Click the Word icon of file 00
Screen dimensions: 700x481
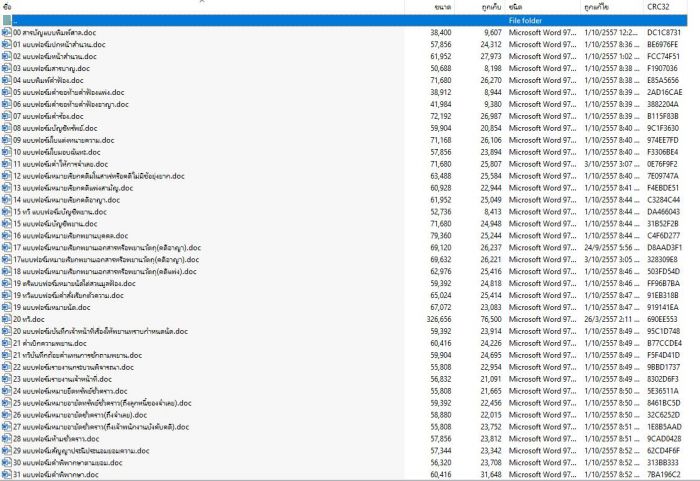tap(7, 32)
